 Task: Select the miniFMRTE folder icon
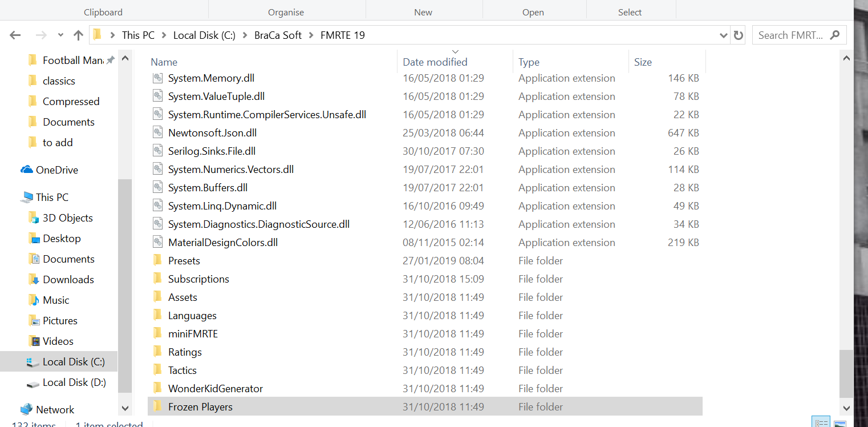click(x=157, y=334)
